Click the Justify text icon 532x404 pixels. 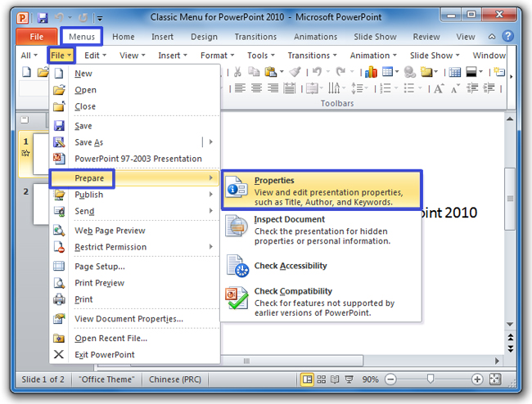click(x=289, y=89)
